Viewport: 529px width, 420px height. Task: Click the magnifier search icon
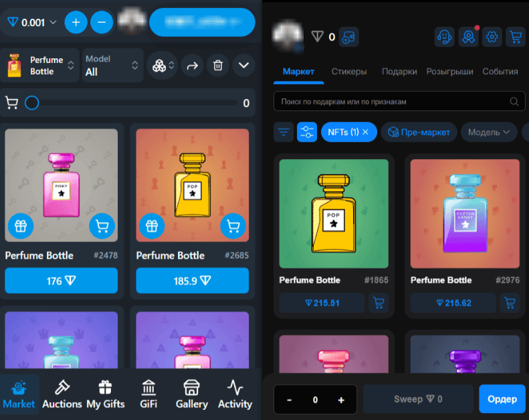click(x=514, y=101)
